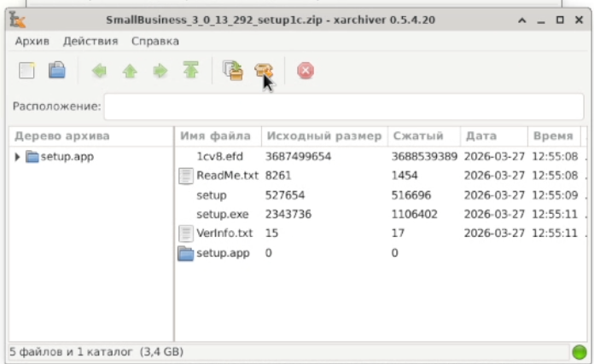
Task: Open the Архив menu
Action: pyautogui.click(x=32, y=41)
